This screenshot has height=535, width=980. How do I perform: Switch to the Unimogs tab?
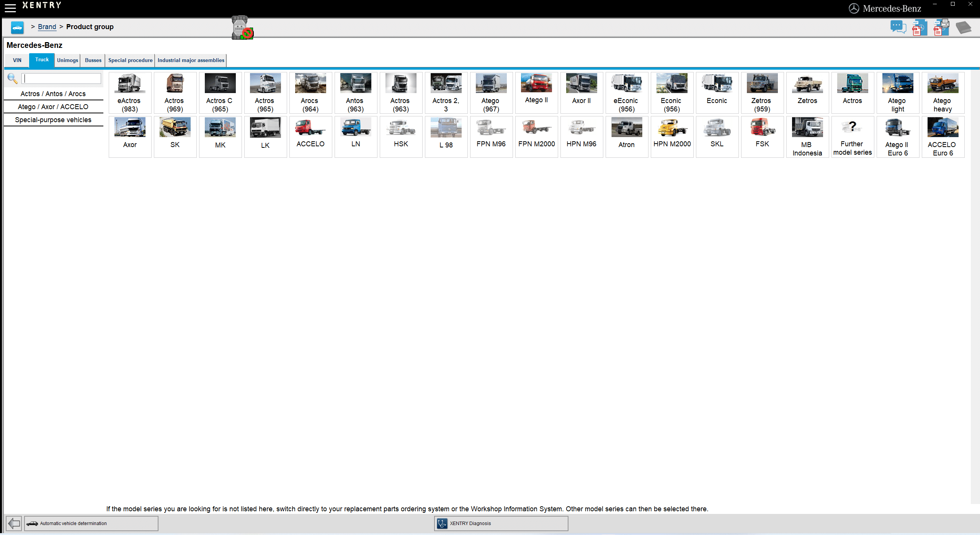(67, 60)
